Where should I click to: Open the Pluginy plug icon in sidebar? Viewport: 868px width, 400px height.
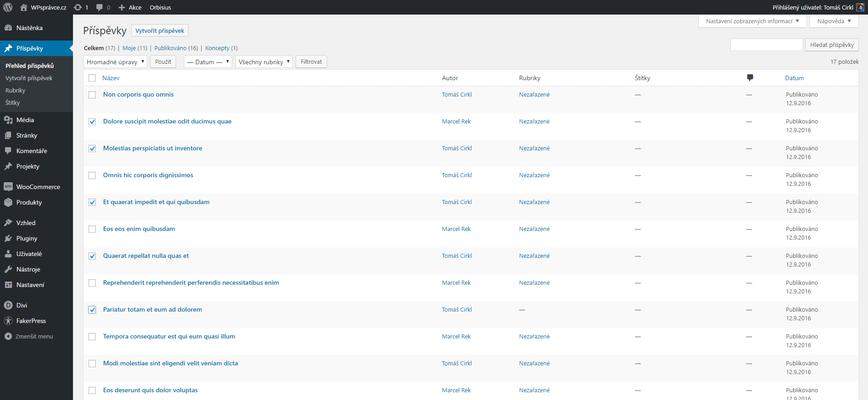(x=8, y=238)
